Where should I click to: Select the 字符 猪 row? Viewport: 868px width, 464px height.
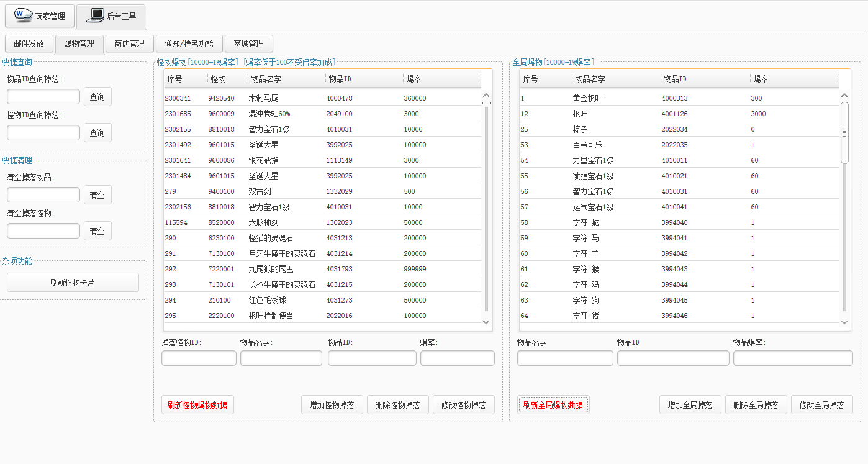pos(679,316)
